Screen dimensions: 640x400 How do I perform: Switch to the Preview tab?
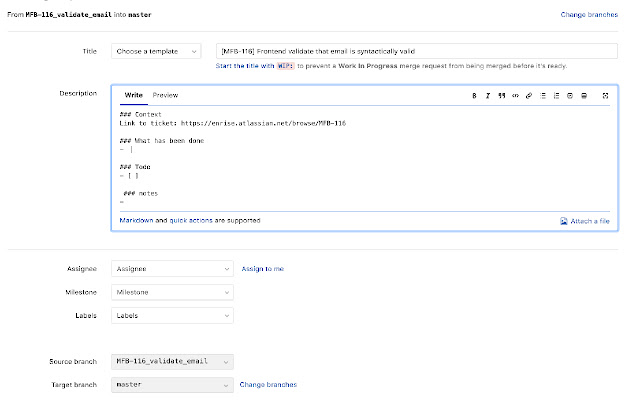[x=165, y=96]
